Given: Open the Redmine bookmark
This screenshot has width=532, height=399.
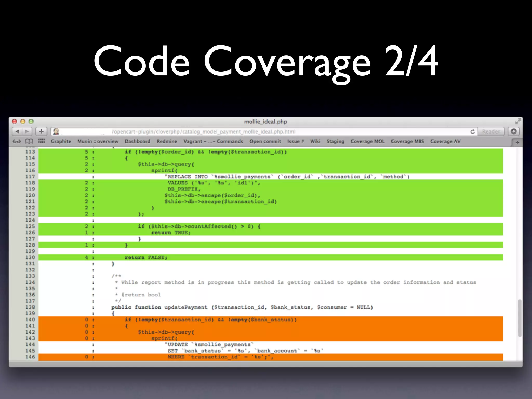Looking at the screenshot, I should coord(167,141).
